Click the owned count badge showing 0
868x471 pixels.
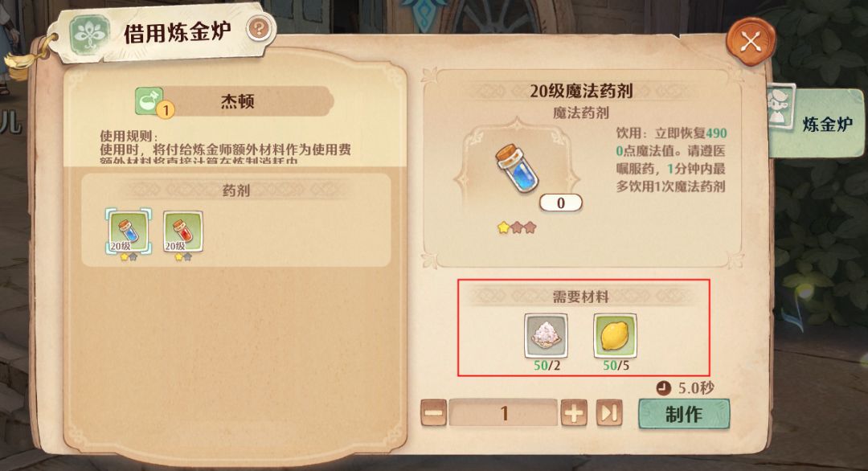[561, 203]
